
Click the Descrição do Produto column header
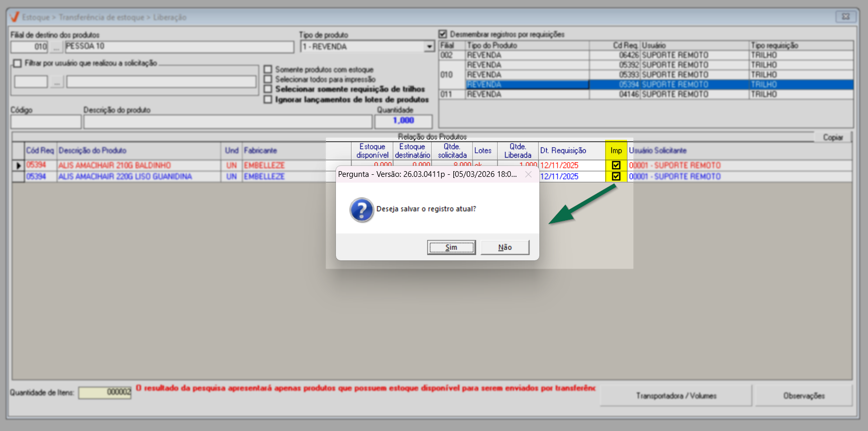[139, 150]
